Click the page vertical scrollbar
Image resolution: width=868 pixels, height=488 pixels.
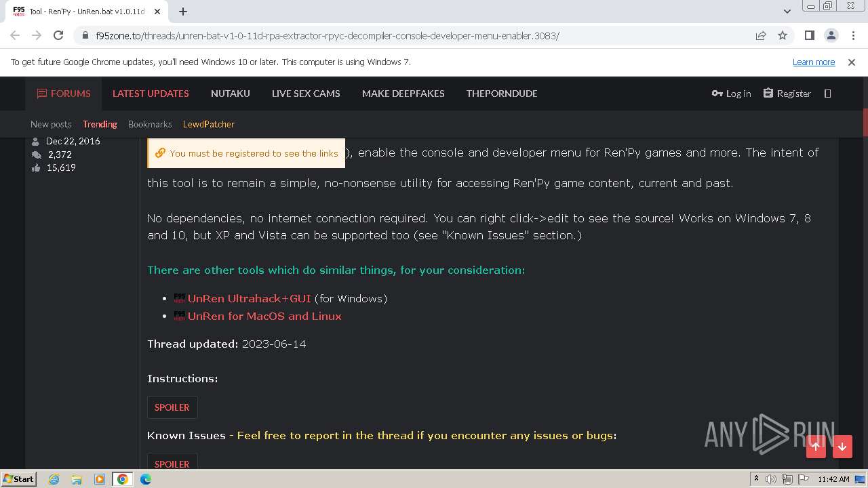pyautogui.click(x=865, y=122)
